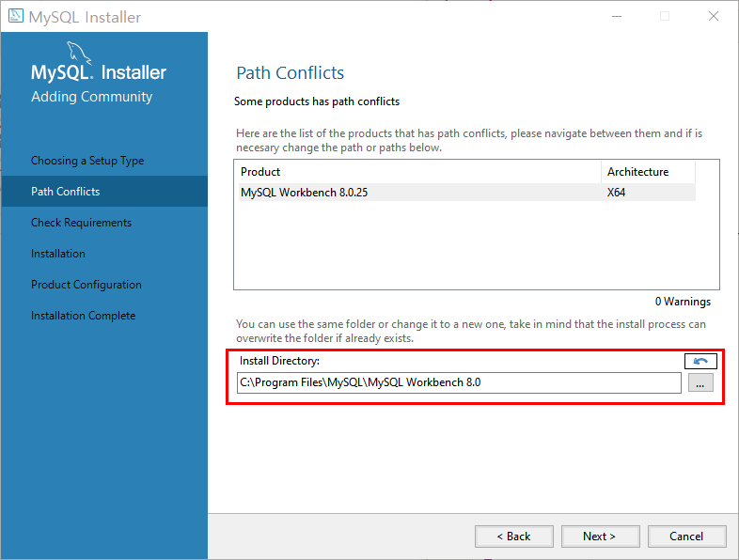The height and width of the screenshot is (560, 739).
Task: Click the Adding Community subtitle
Action: pyautogui.click(x=92, y=97)
